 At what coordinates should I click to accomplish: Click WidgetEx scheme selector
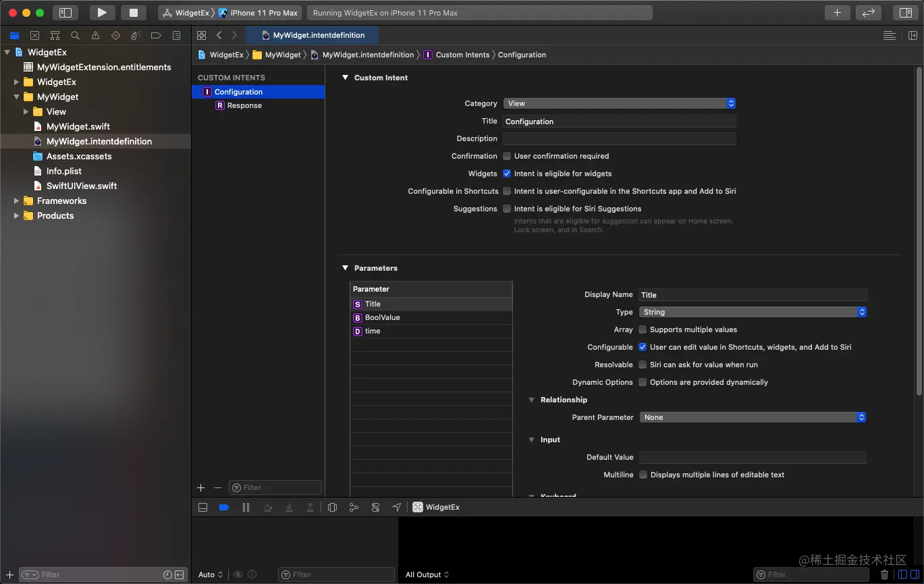187,13
